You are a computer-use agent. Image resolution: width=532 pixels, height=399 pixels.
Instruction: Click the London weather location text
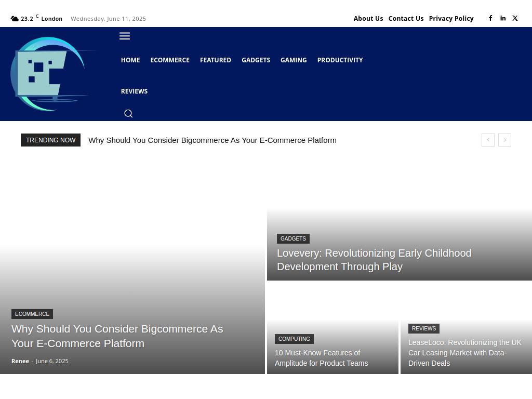point(51,19)
